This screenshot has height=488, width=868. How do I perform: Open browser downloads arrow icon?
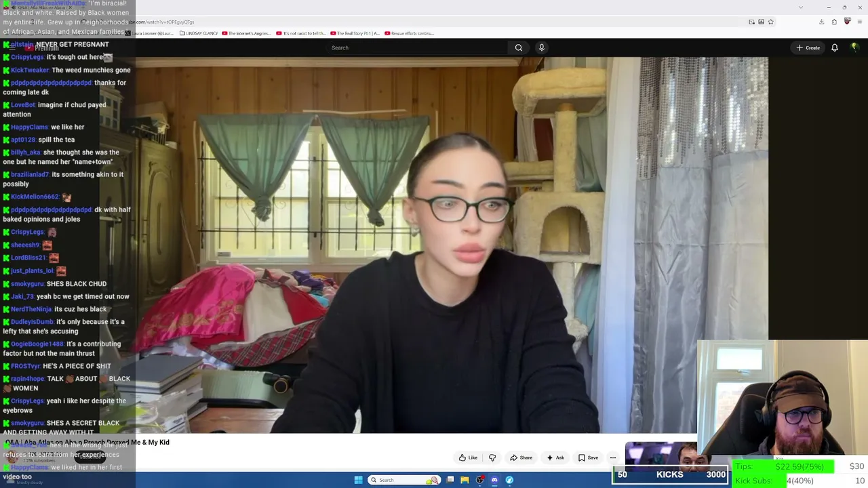pos(821,22)
